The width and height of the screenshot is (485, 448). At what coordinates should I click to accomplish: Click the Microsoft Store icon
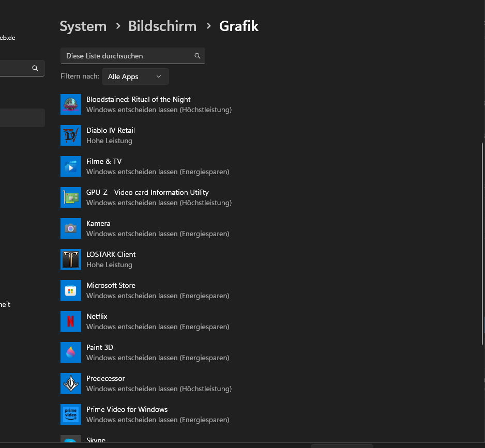coord(71,290)
